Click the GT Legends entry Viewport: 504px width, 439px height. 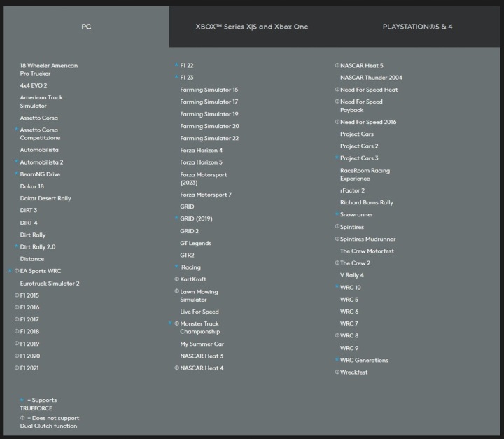pyautogui.click(x=196, y=243)
